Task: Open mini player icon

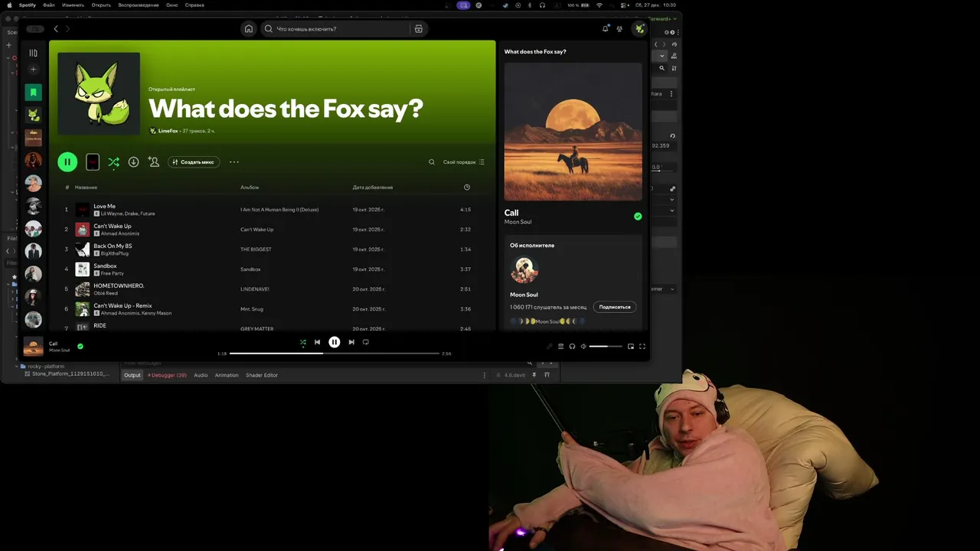Action: (631, 347)
